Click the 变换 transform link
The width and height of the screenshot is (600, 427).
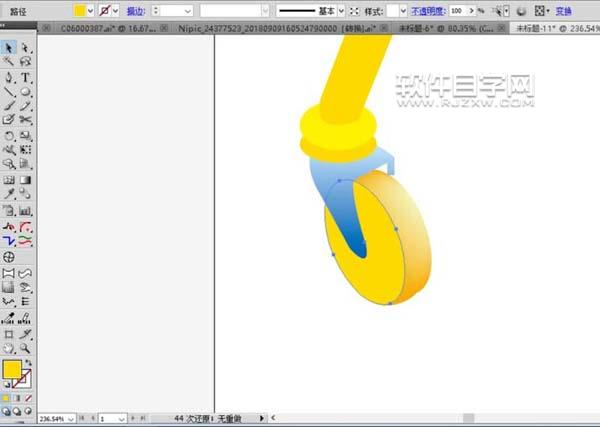[x=563, y=11]
